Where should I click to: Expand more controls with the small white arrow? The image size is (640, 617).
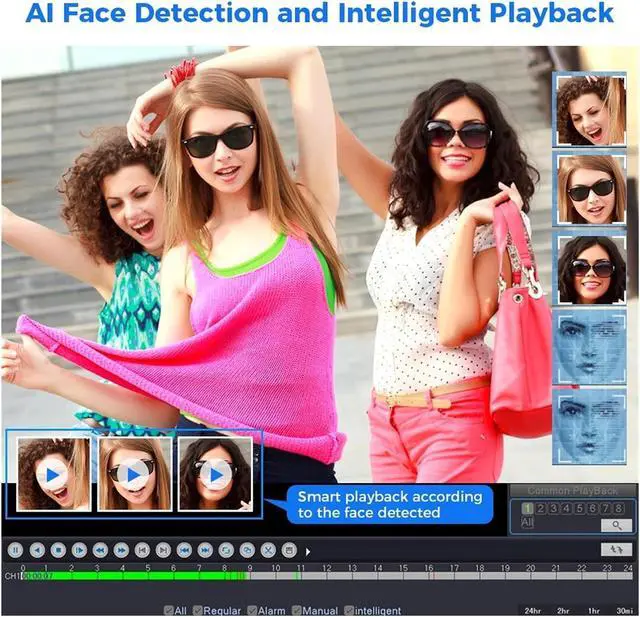point(308,552)
